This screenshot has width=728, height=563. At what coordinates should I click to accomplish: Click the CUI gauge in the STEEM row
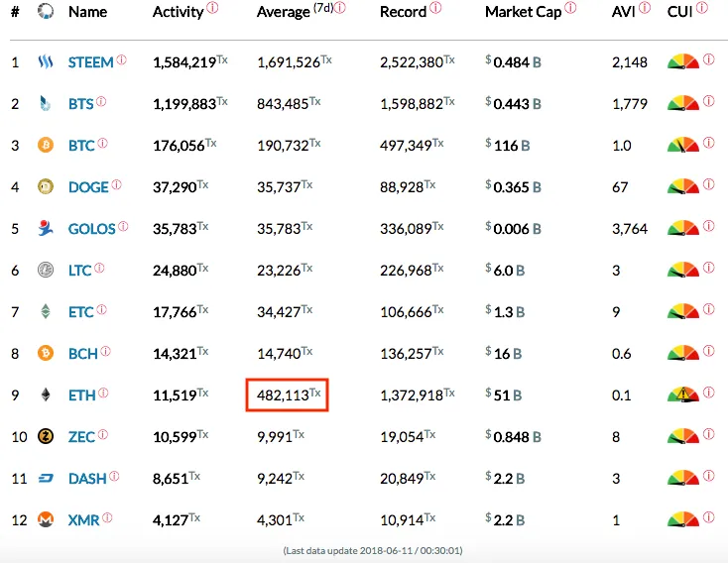point(683,61)
